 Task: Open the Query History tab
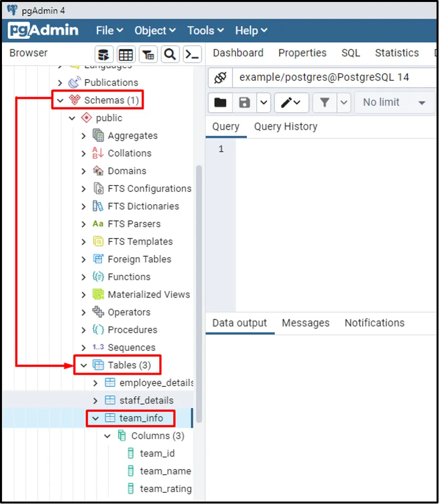(x=286, y=126)
